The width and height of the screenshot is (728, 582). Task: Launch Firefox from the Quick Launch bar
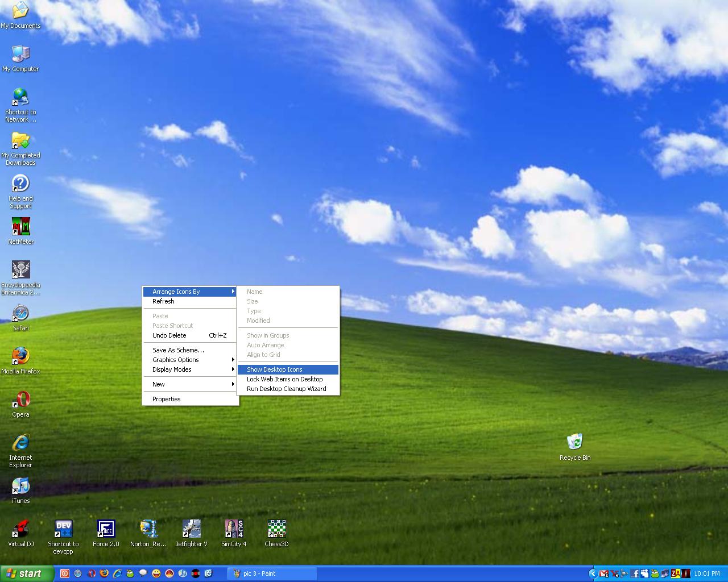(x=104, y=573)
